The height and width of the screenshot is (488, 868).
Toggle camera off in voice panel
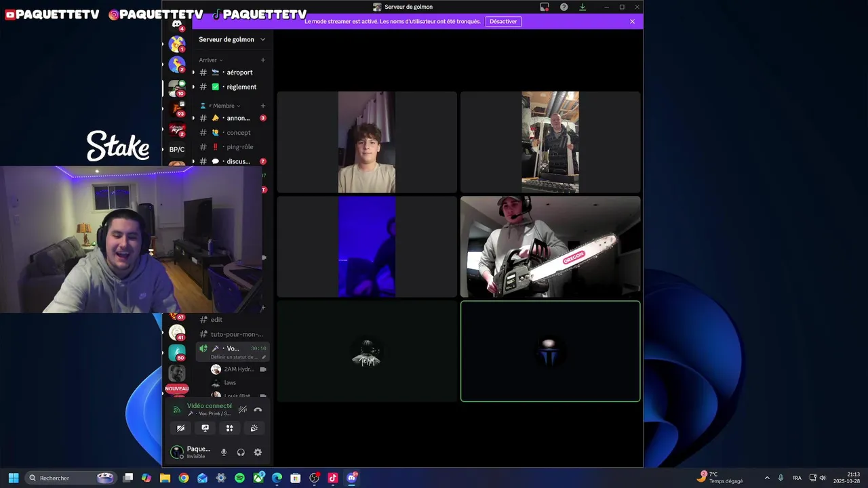click(180, 428)
